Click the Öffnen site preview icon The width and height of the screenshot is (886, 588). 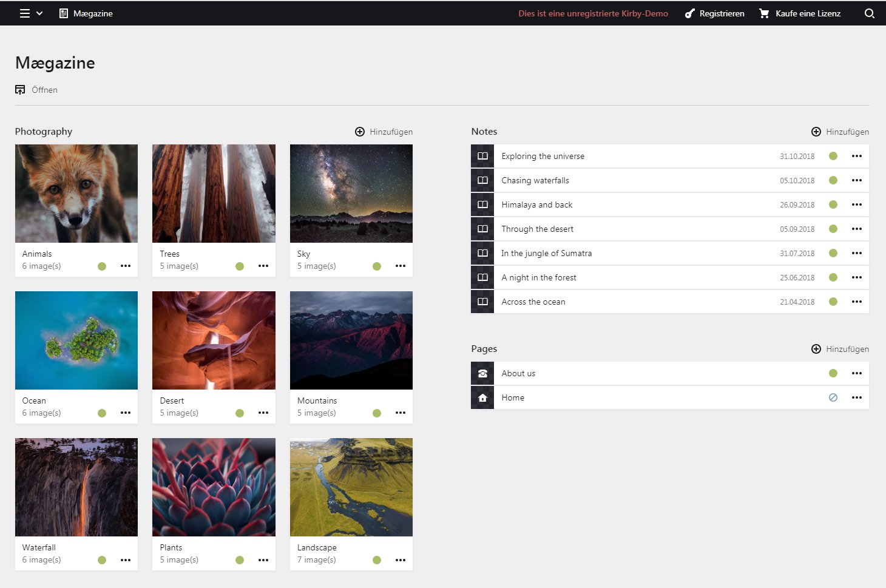tap(20, 90)
